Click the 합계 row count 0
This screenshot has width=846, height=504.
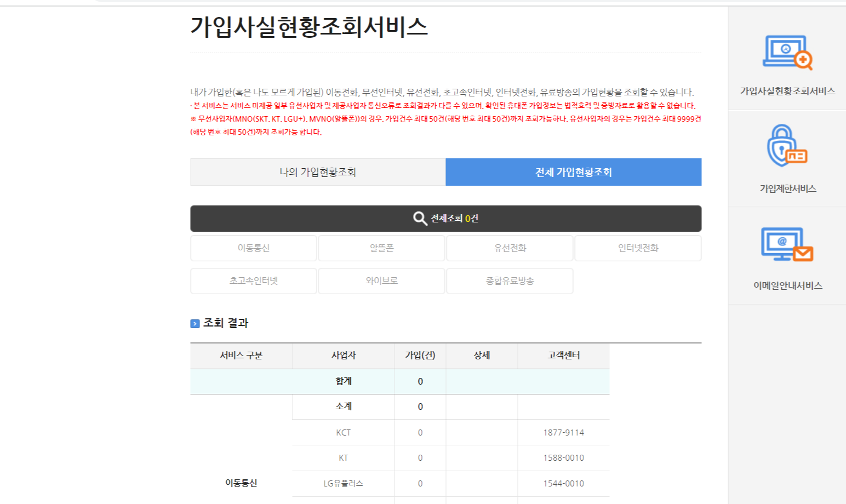tap(420, 382)
